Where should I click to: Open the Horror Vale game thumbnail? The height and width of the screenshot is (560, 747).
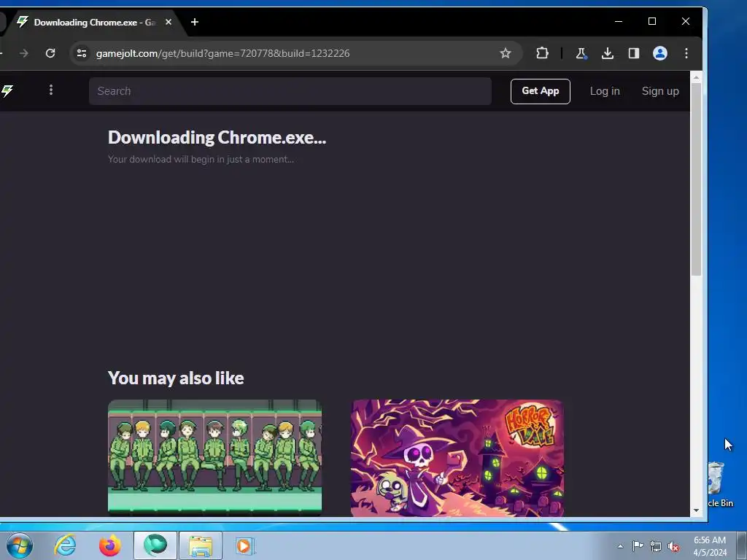pyautogui.click(x=457, y=458)
